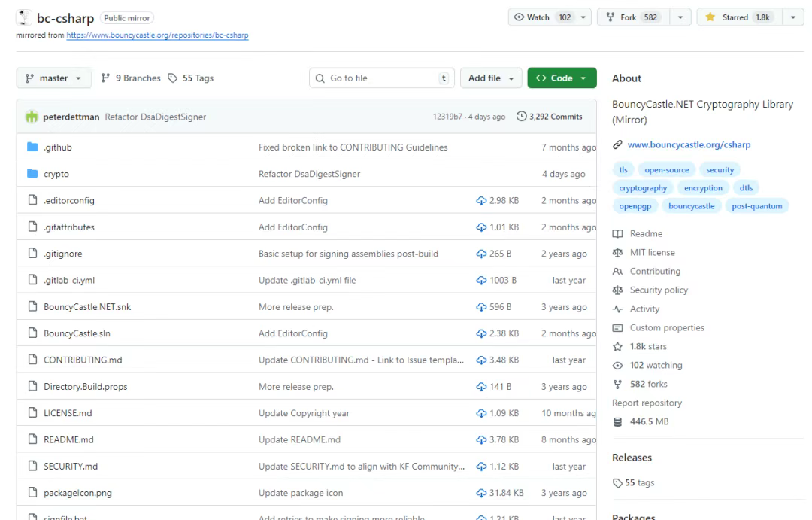Toggle Watch for this repository

click(x=541, y=17)
